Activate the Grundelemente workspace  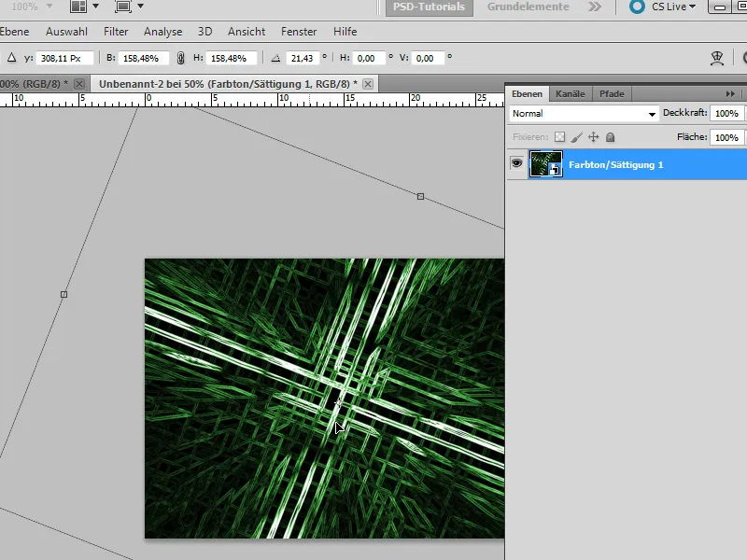click(x=528, y=7)
